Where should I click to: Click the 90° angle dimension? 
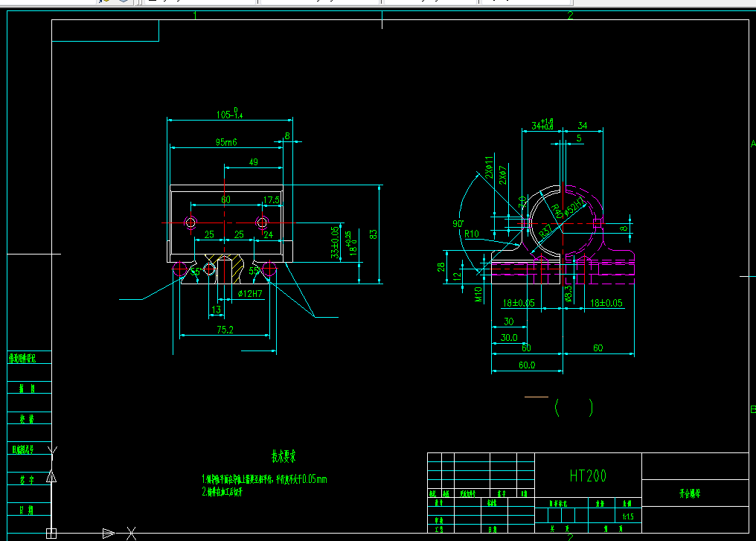point(458,224)
